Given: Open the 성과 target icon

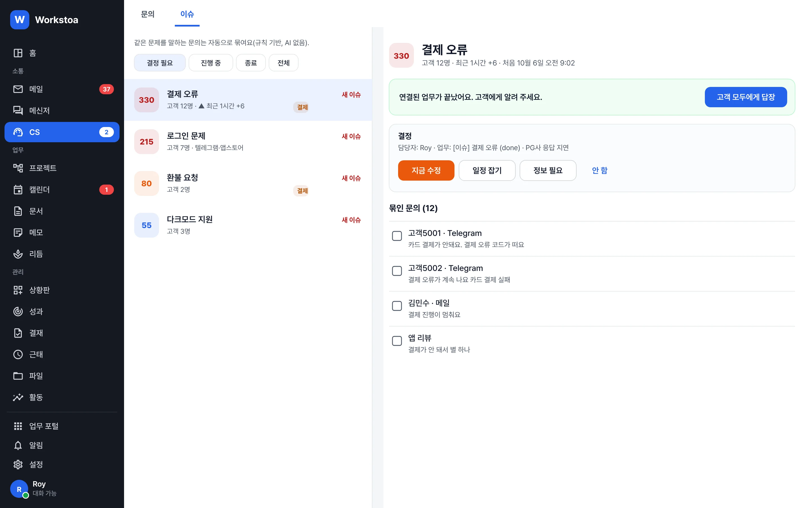Looking at the screenshot, I should point(18,312).
